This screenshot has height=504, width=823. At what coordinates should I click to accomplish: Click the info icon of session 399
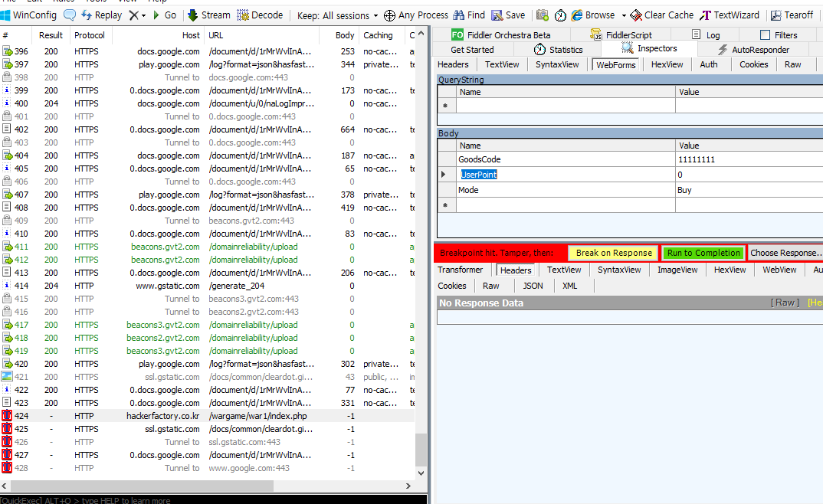click(7, 90)
